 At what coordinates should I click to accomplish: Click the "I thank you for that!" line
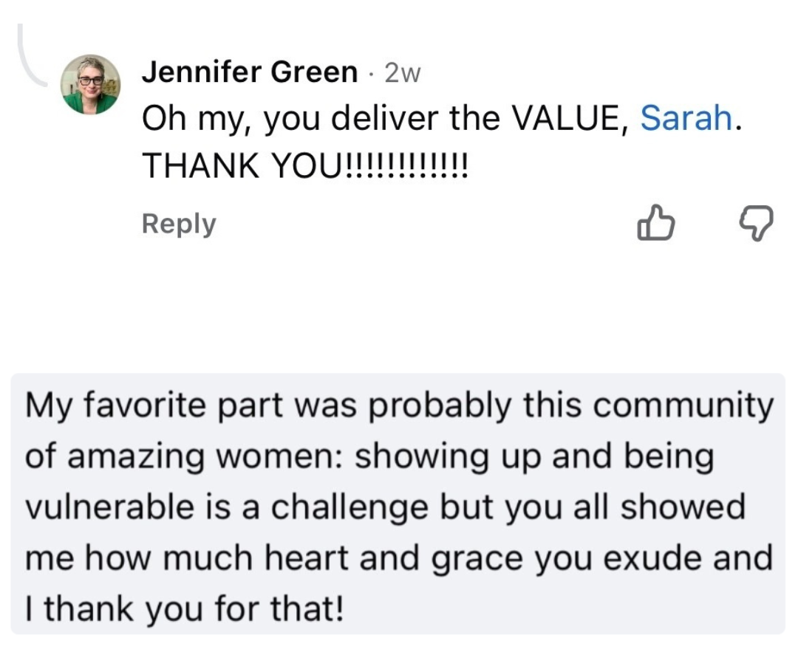tap(184, 611)
